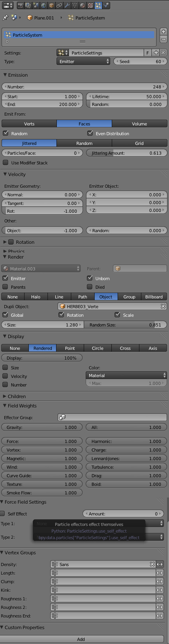
Task: Click the F fake user button
Action: coord(148,53)
